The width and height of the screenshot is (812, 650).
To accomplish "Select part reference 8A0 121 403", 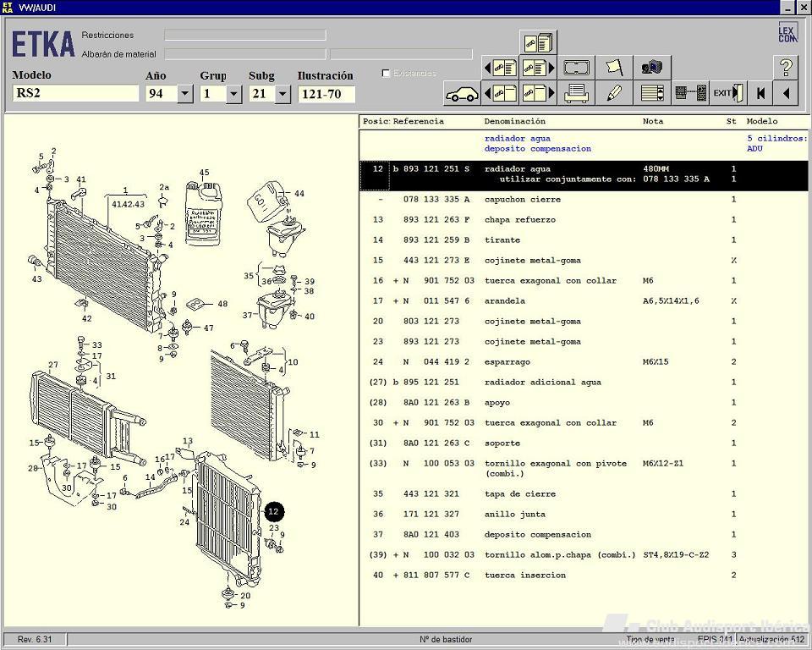I will tap(431, 534).
